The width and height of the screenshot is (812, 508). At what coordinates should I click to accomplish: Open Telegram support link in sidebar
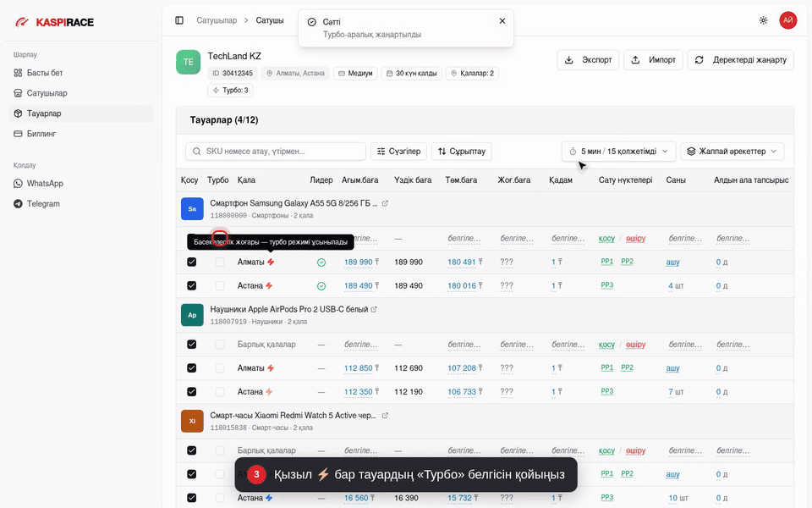[x=81, y=204]
